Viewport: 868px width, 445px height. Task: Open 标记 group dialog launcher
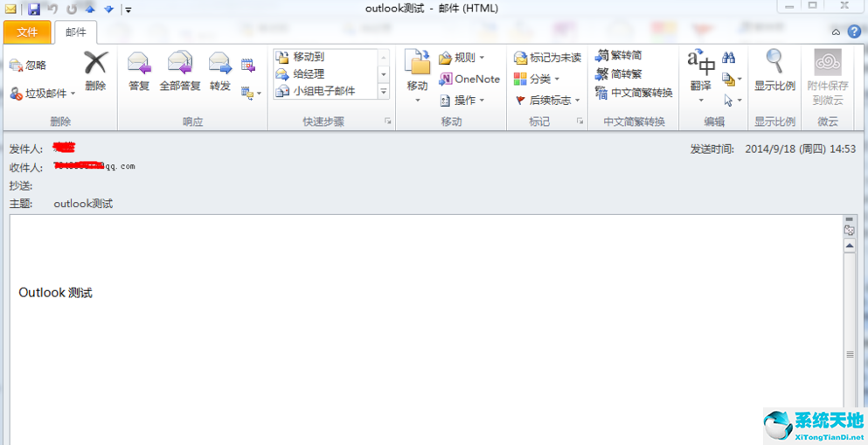point(580,121)
